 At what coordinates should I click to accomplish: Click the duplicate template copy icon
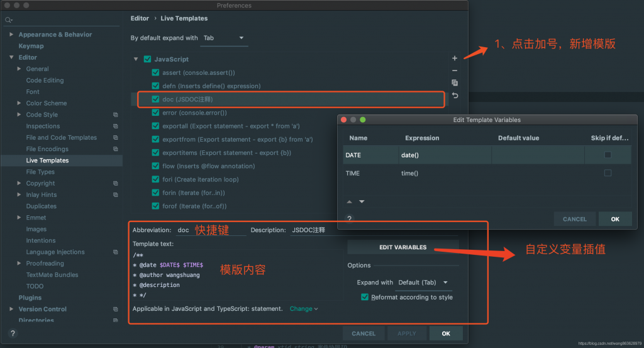[x=455, y=82]
